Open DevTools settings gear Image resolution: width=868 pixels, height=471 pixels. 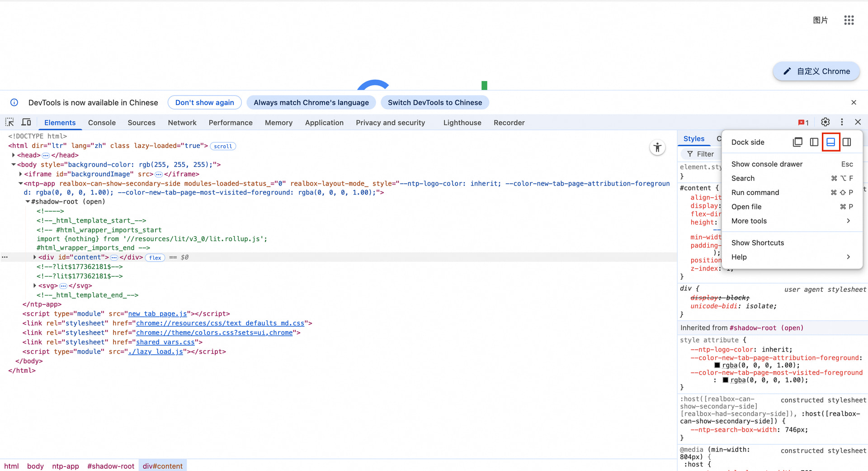coord(825,122)
